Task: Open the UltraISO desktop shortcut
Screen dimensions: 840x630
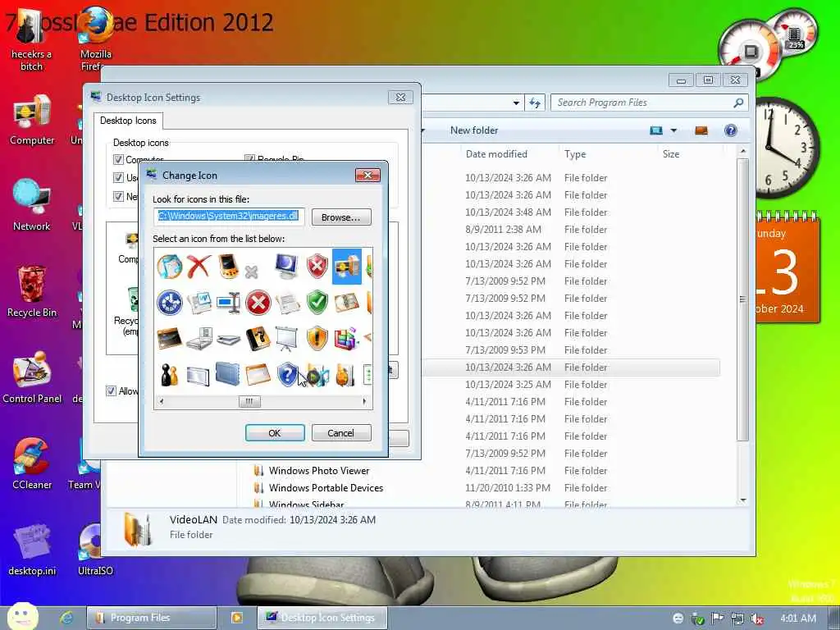Action: (95, 549)
